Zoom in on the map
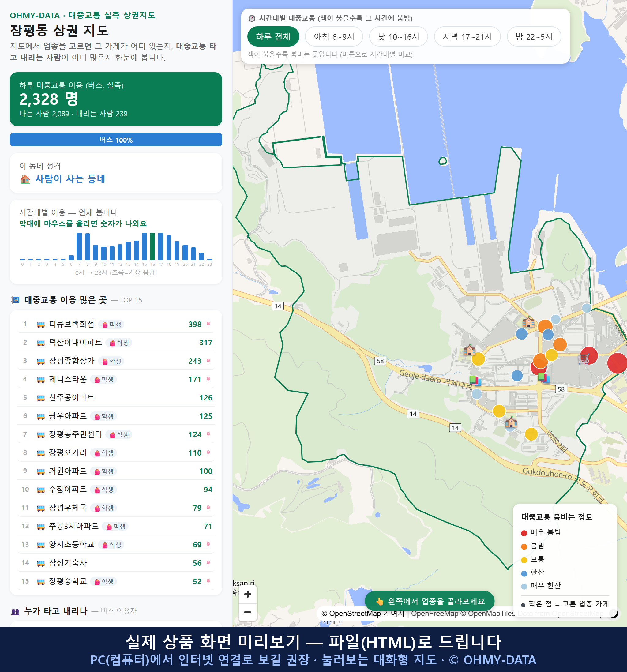The image size is (627, 672). pos(247,594)
